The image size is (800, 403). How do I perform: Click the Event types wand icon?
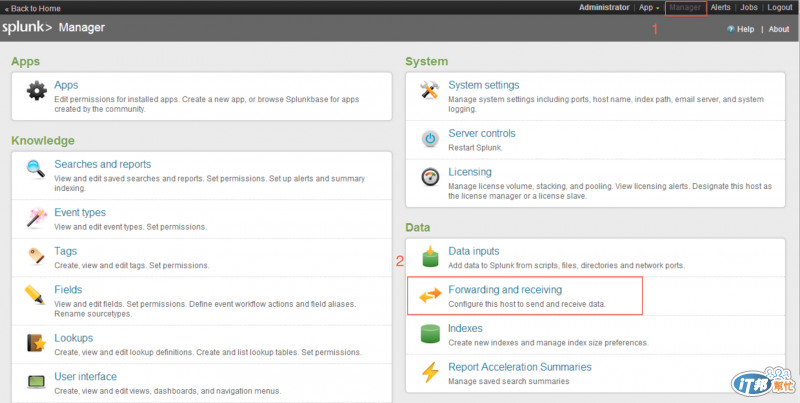pyautogui.click(x=36, y=217)
